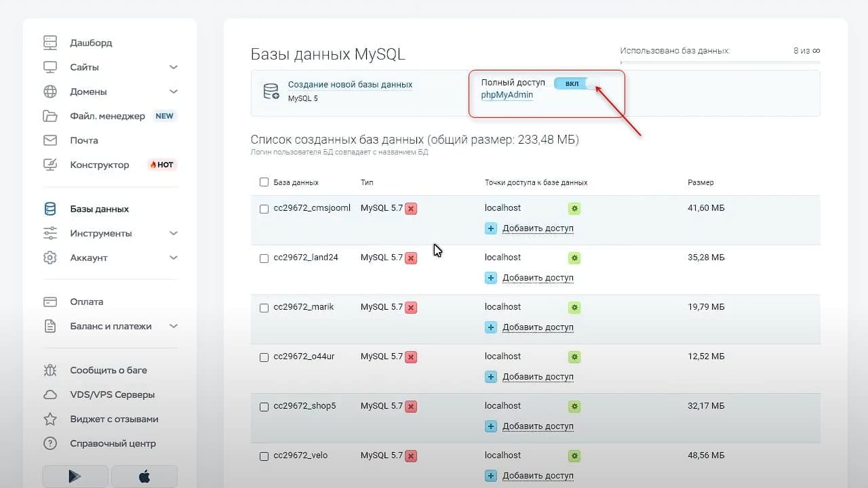Click the Constructor icon in sidebar
868x488 pixels.
[x=50, y=165]
